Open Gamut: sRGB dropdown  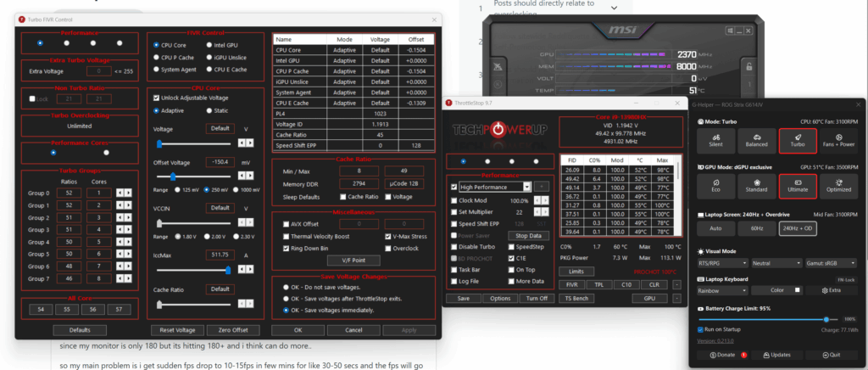pos(832,263)
